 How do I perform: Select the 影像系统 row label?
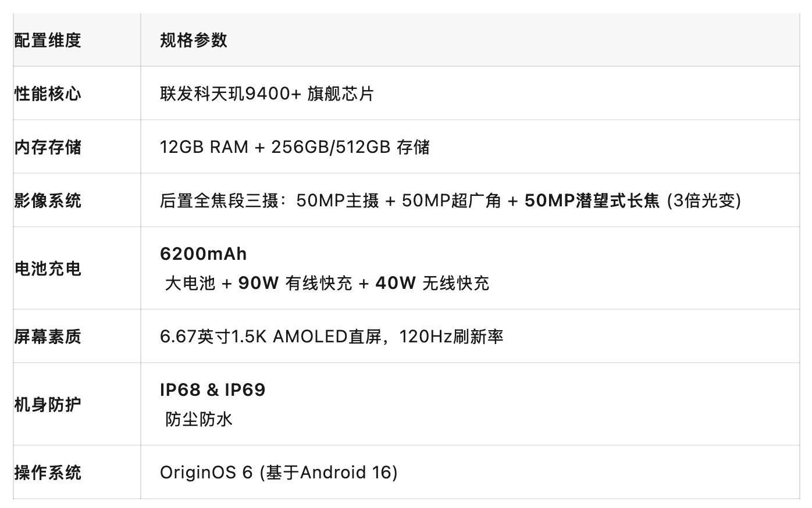(x=48, y=201)
